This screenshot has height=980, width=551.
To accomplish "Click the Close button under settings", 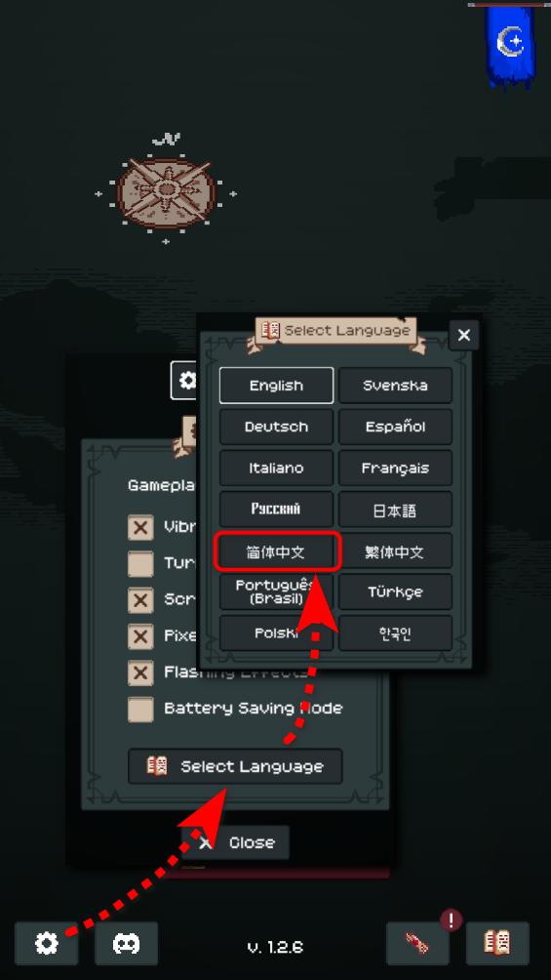I will click(x=236, y=842).
